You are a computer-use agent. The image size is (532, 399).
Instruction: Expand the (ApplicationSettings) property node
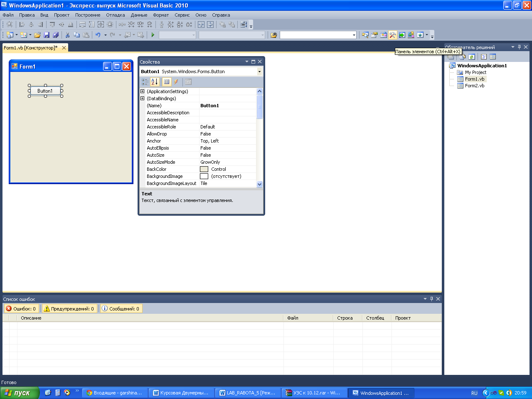[x=143, y=91]
